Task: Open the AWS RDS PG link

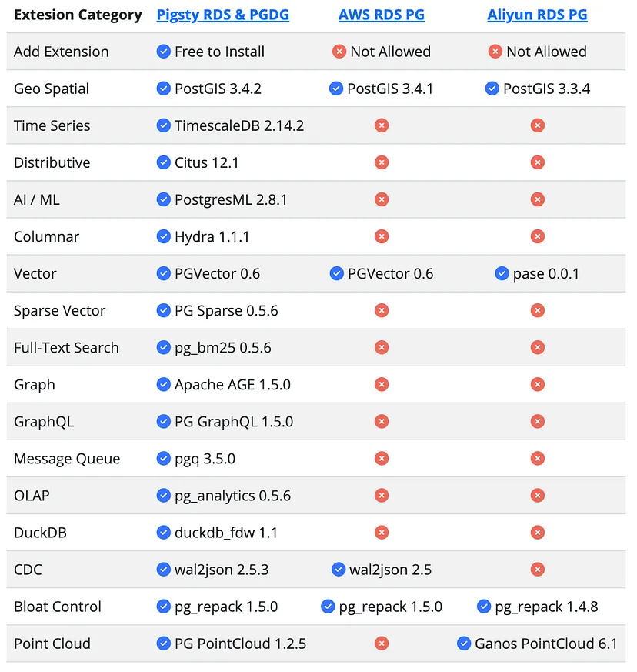Action: [381, 15]
